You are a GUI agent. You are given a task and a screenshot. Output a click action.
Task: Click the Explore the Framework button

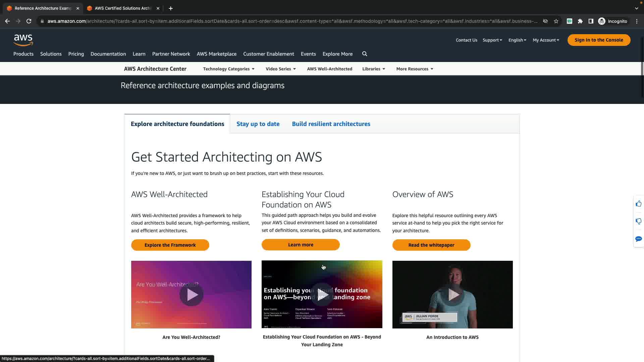click(170, 245)
